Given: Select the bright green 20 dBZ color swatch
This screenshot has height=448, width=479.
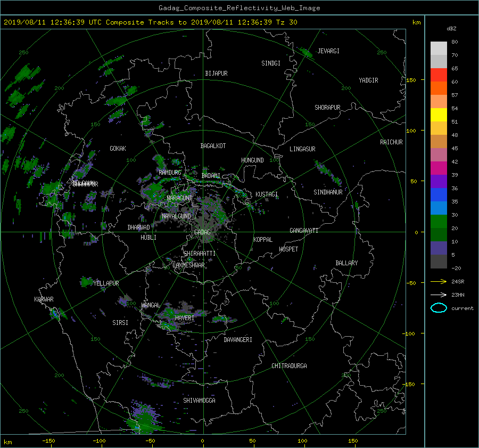Looking at the screenshot, I should [x=439, y=222].
